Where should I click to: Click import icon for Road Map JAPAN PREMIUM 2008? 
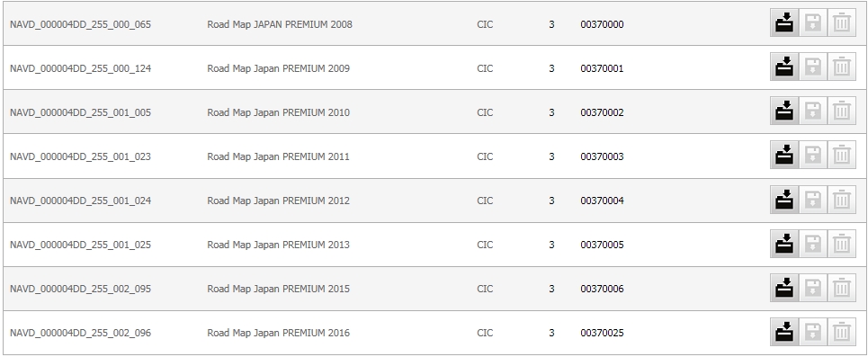click(x=784, y=23)
